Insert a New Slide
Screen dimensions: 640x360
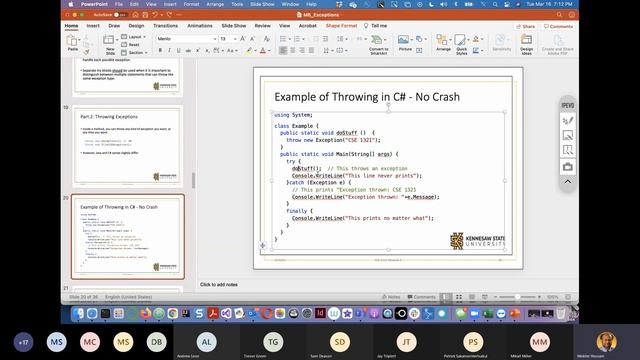[109, 44]
